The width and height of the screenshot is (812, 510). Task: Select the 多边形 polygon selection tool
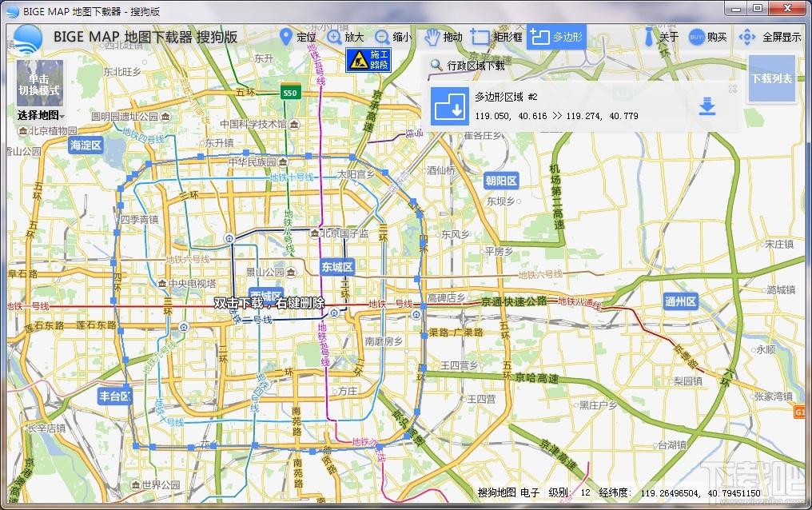tap(557, 37)
